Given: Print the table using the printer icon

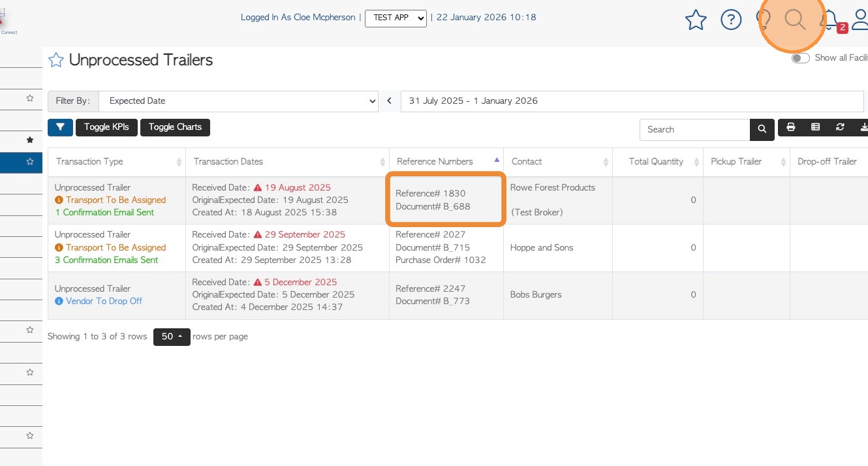Looking at the screenshot, I should tap(791, 127).
